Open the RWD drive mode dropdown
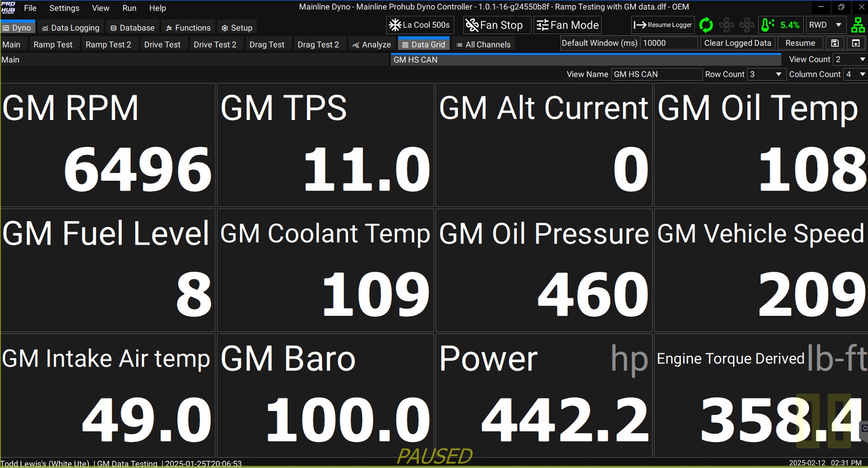The height and width of the screenshot is (468, 868). [x=825, y=25]
